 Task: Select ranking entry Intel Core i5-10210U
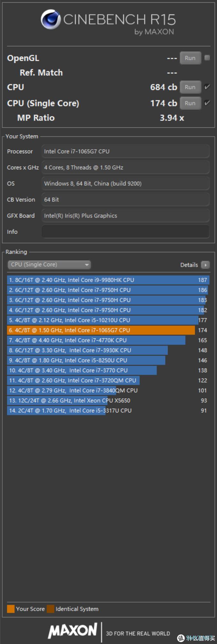click(108, 320)
